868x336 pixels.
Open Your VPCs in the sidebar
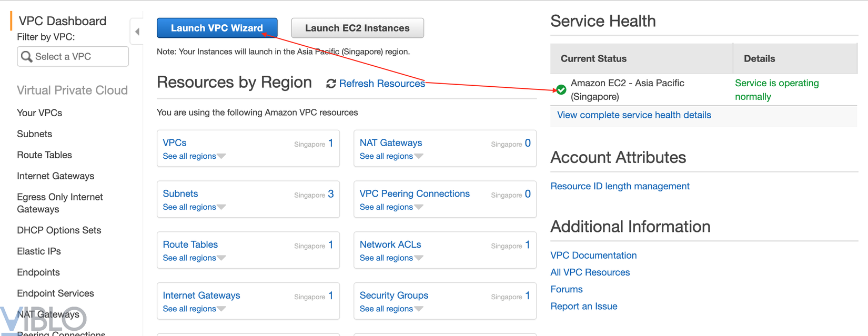[39, 113]
